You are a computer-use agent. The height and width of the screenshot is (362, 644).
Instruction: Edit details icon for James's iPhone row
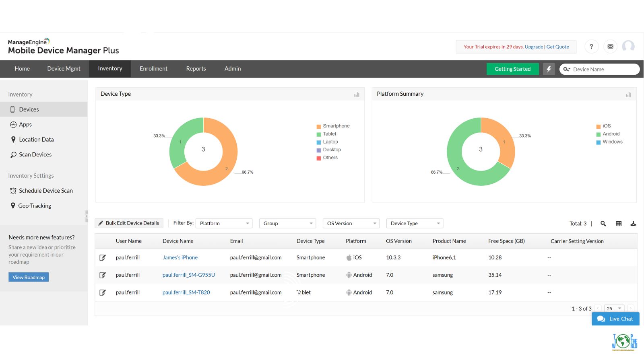[x=103, y=257]
